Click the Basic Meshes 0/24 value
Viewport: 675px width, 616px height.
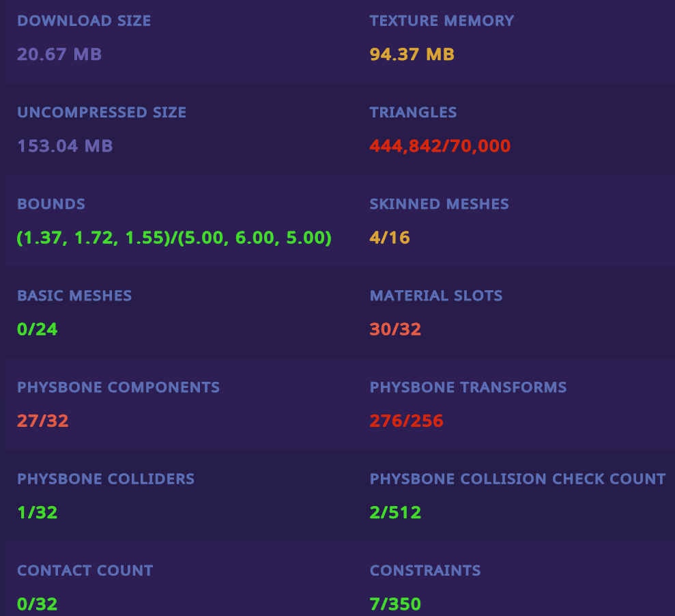point(38,329)
